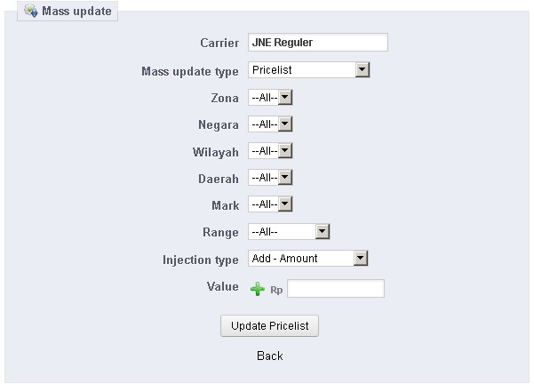Click the Carrier text field
Viewport: 534px width, 392px height.
pos(317,42)
